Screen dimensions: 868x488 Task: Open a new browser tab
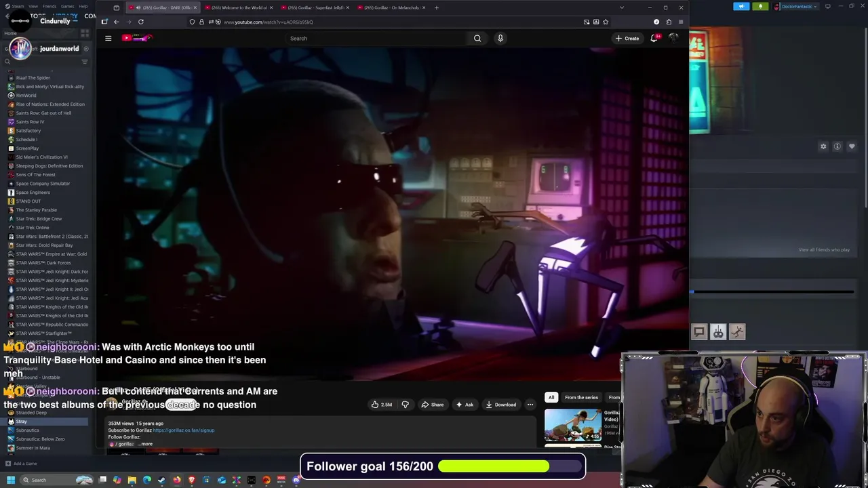(x=436, y=7)
